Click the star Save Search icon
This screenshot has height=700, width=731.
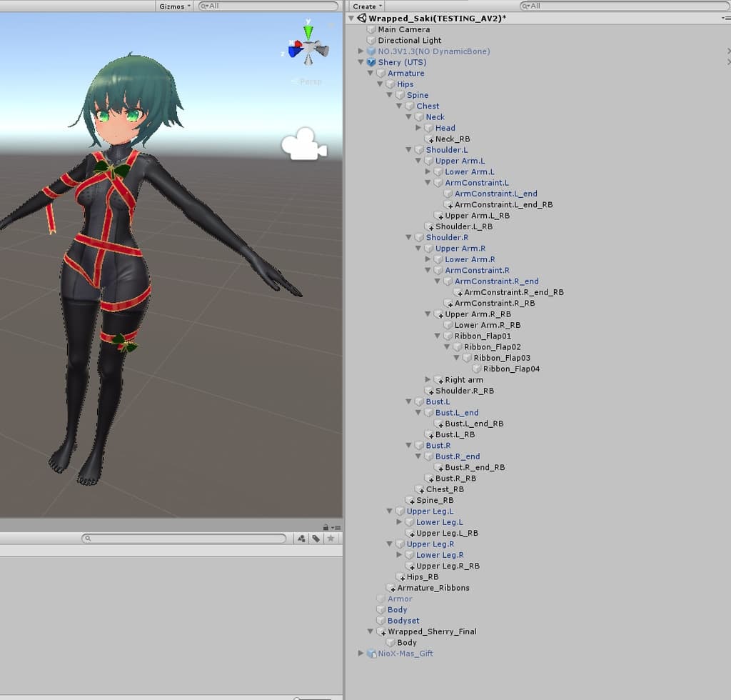tap(330, 539)
